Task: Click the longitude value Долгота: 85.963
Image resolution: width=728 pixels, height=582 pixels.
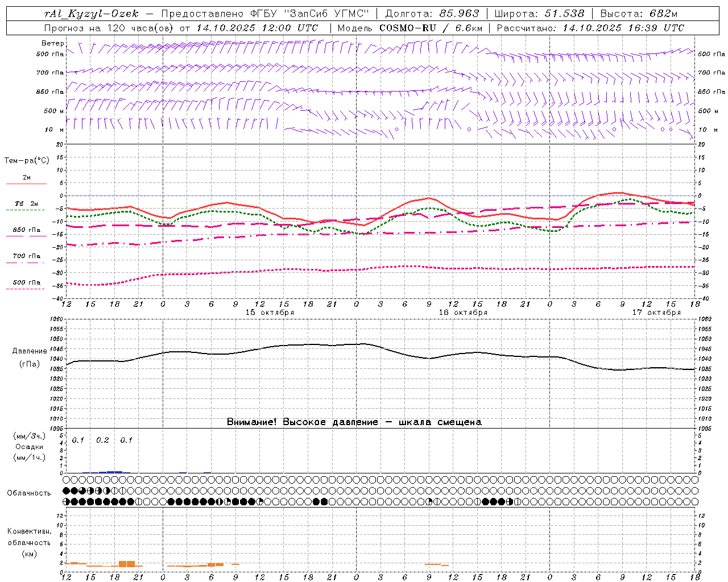Action: tap(432, 14)
